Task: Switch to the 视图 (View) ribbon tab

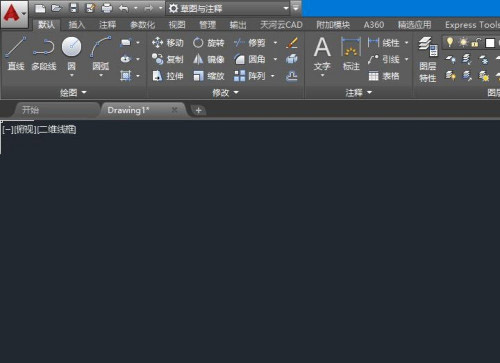Action: (177, 25)
